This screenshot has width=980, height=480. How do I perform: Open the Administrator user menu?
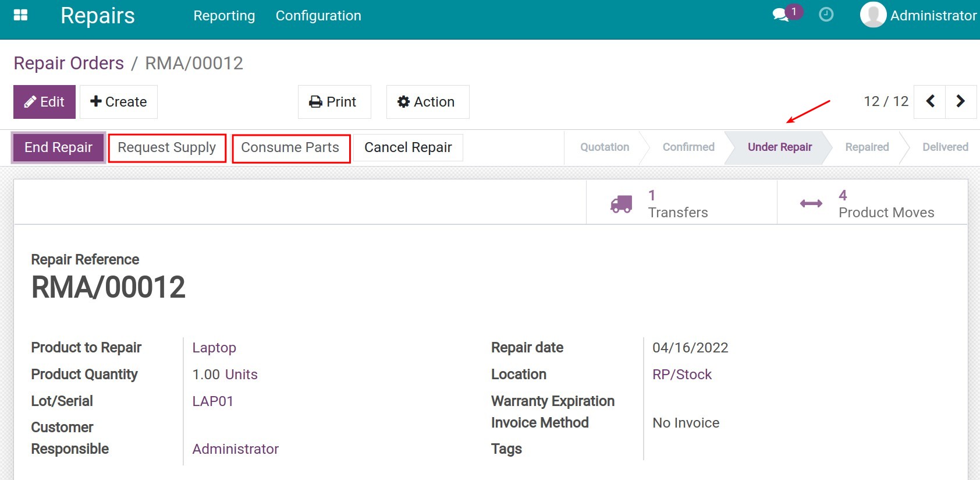pos(919,15)
